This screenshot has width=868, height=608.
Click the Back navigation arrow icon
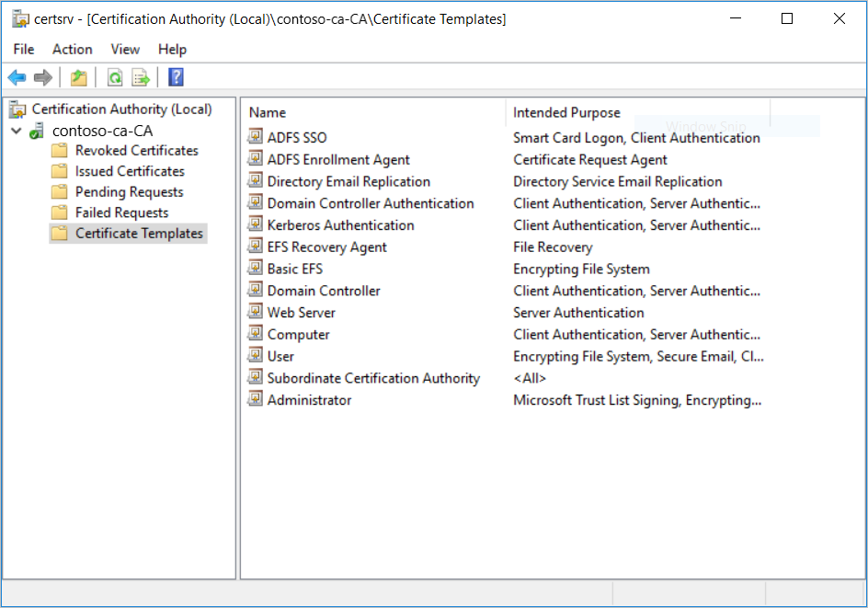(x=17, y=77)
